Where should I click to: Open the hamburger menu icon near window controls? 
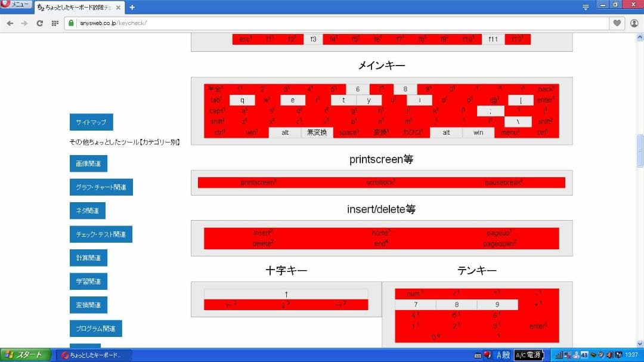(585, 7)
